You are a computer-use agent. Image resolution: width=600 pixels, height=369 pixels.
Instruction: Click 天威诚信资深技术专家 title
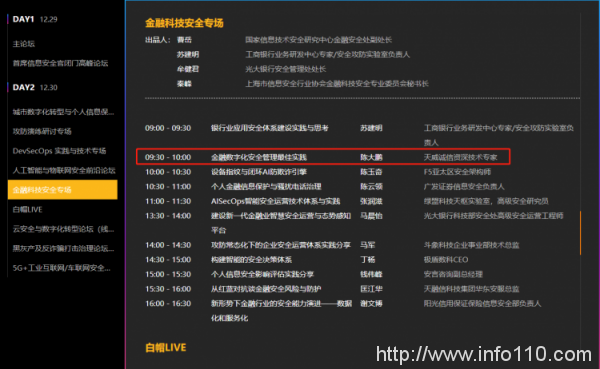coord(460,157)
